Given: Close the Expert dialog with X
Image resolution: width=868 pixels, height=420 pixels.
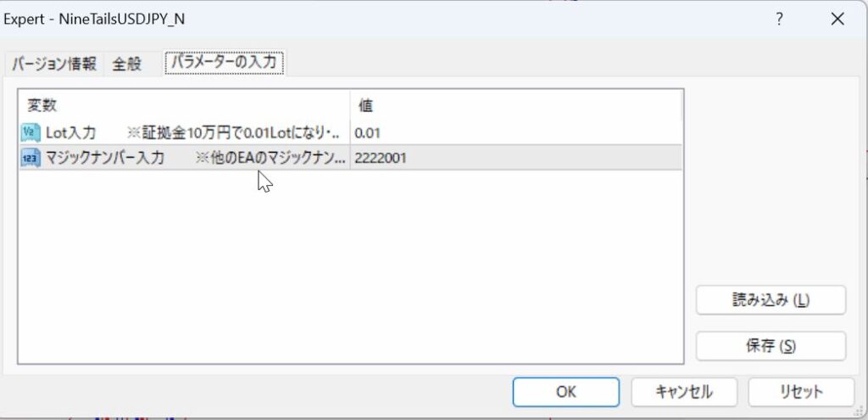Looking at the screenshot, I should tap(837, 20).
